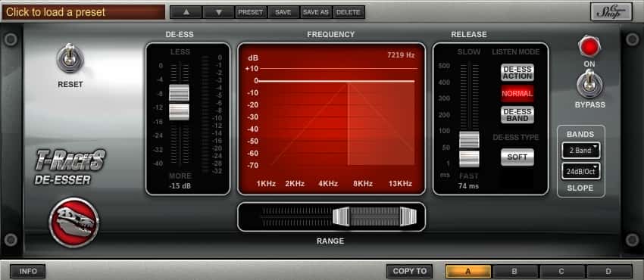Viewport: 644px width, 280px height.
Task: Open the Custom Shop icon
Action: click(x=611, y=11)
